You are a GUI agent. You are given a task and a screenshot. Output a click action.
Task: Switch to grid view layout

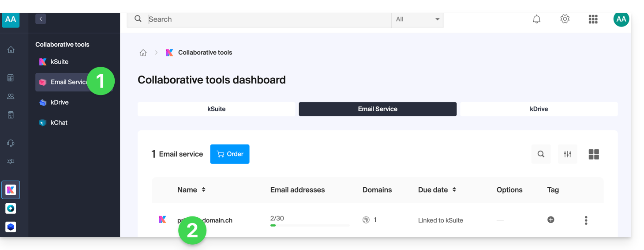coord(594,154)
